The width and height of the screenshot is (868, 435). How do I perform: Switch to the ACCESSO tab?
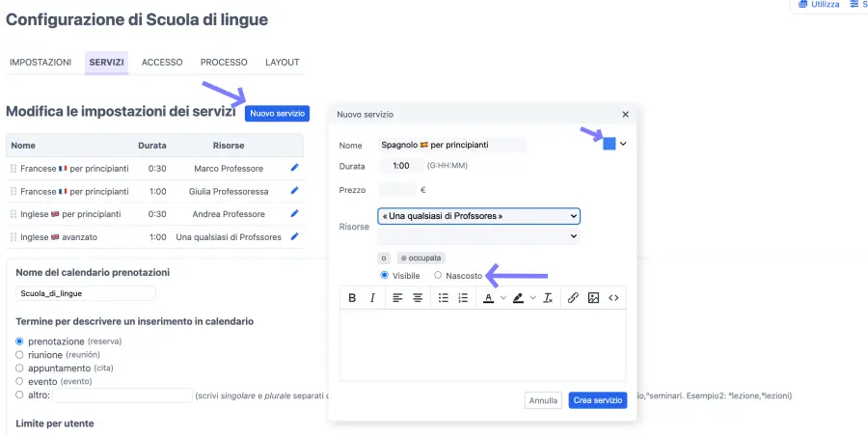(162, 63)
